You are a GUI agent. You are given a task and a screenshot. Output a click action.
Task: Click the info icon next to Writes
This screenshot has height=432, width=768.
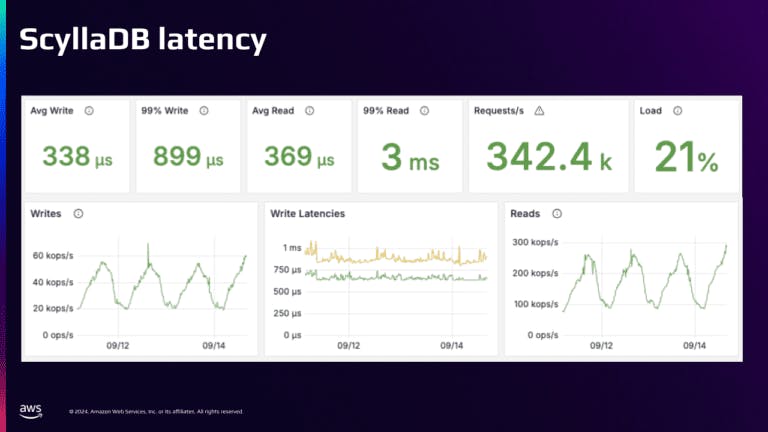coord(78,213)
